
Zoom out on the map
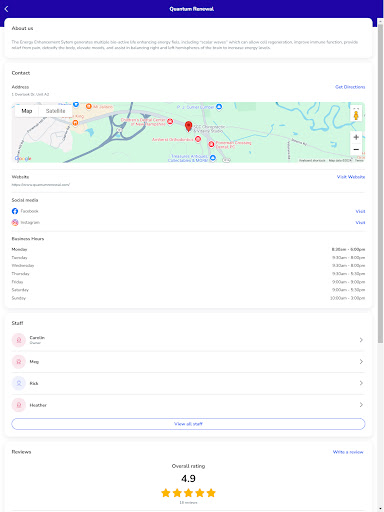tap(356, 149)
